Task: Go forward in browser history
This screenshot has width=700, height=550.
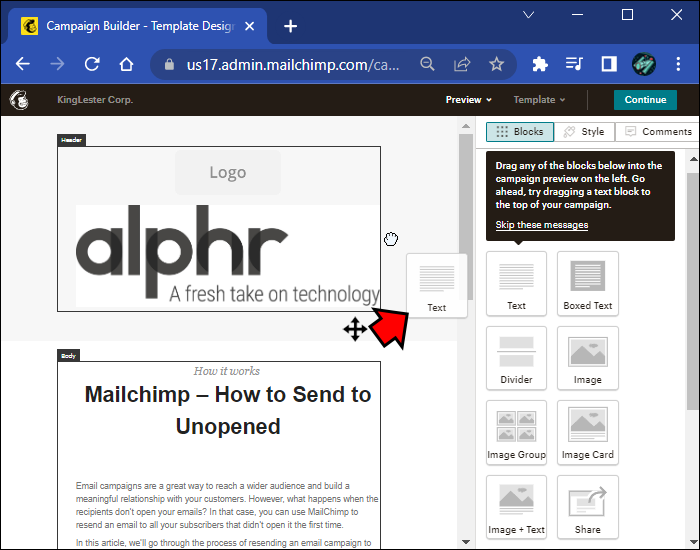Action: point(57,64)
